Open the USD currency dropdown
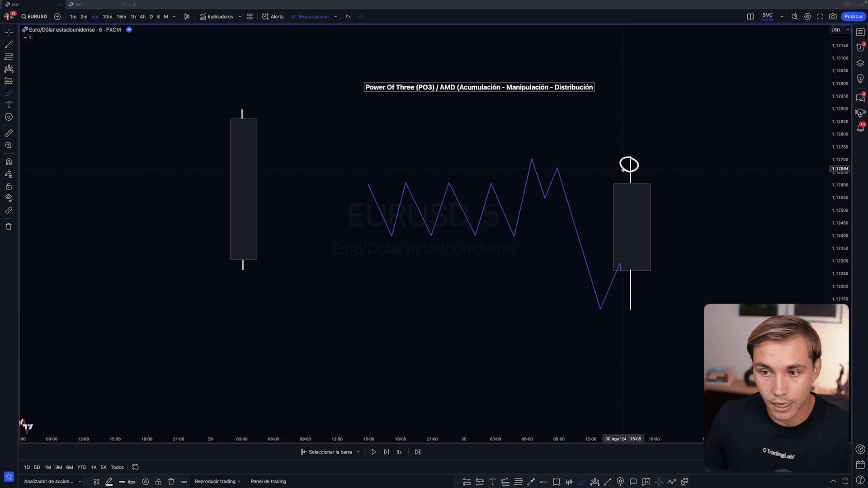Viewport: 868px width, 488px height. (840, 30)
